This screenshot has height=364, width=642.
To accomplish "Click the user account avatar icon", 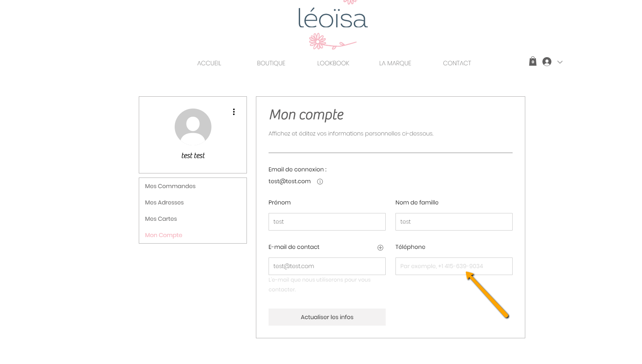I will 547,62.
